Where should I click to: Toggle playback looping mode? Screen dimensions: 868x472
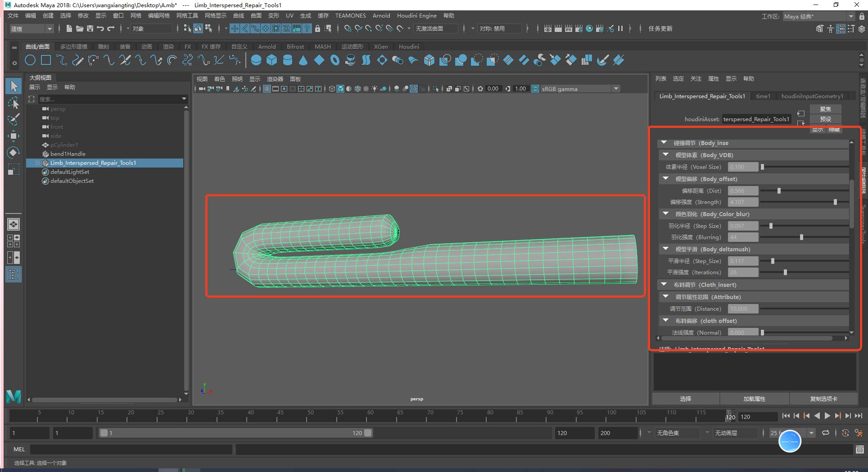pos(826,433)
